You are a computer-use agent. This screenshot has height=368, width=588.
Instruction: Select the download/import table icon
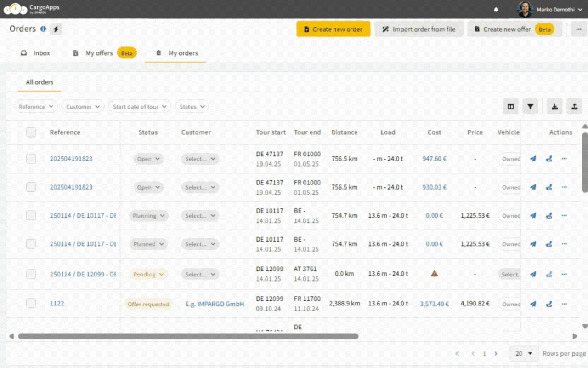(554, 106)
